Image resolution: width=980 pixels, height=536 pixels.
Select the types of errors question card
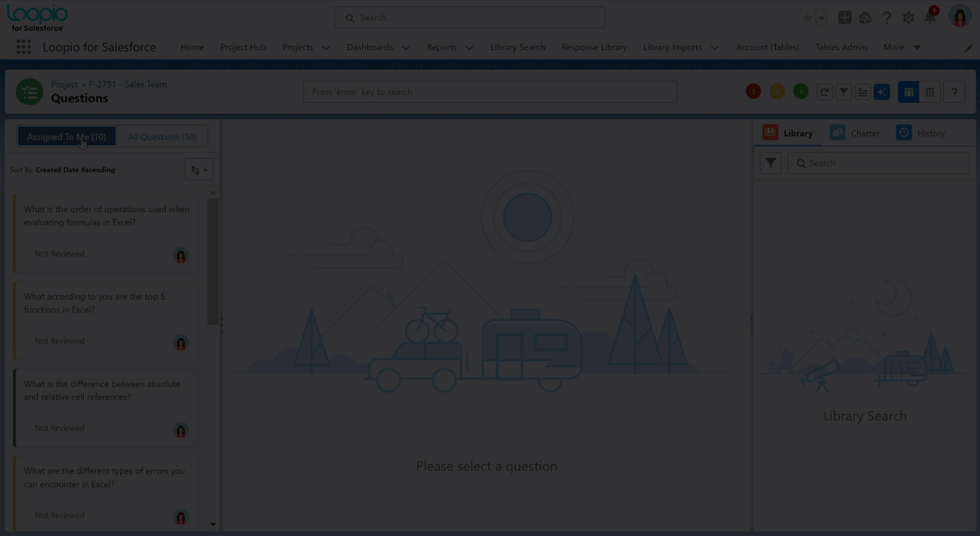pyautogui.click(x=106, y=493)
